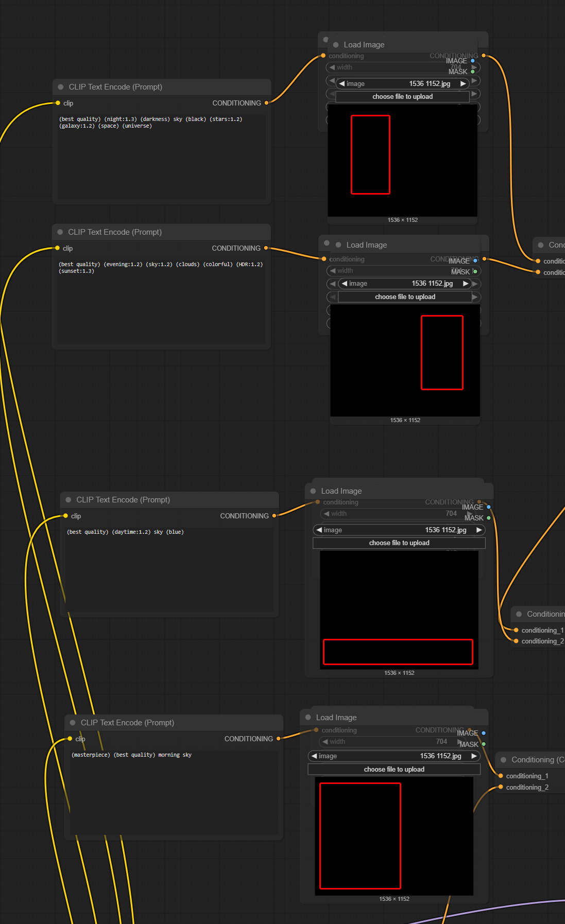Select previous image in second Load Image node

pyautogui.click(x=345, y=284)
